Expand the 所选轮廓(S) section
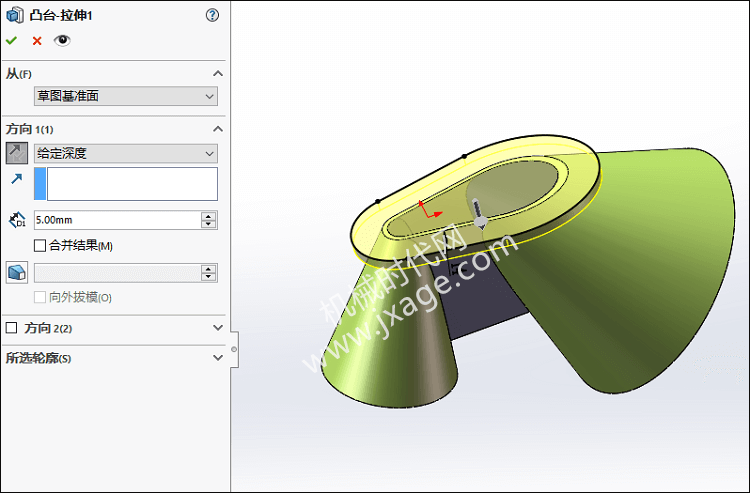750x493 pixels. [x=218, y=358]
